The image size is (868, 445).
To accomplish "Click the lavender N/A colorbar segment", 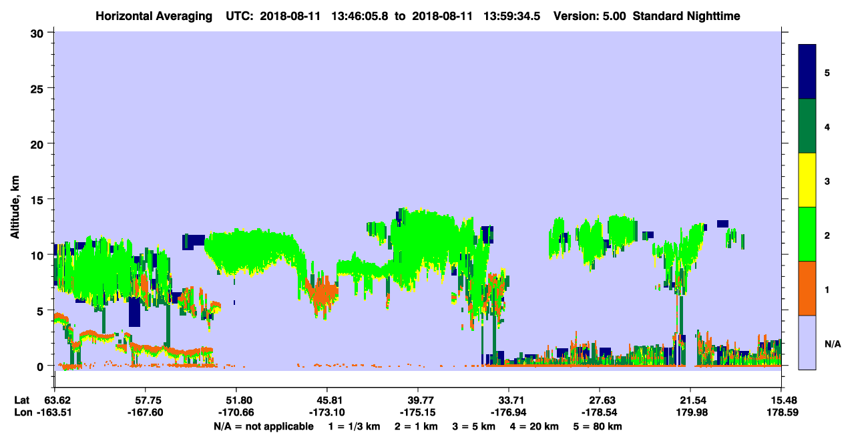I will tap(807, 342).
